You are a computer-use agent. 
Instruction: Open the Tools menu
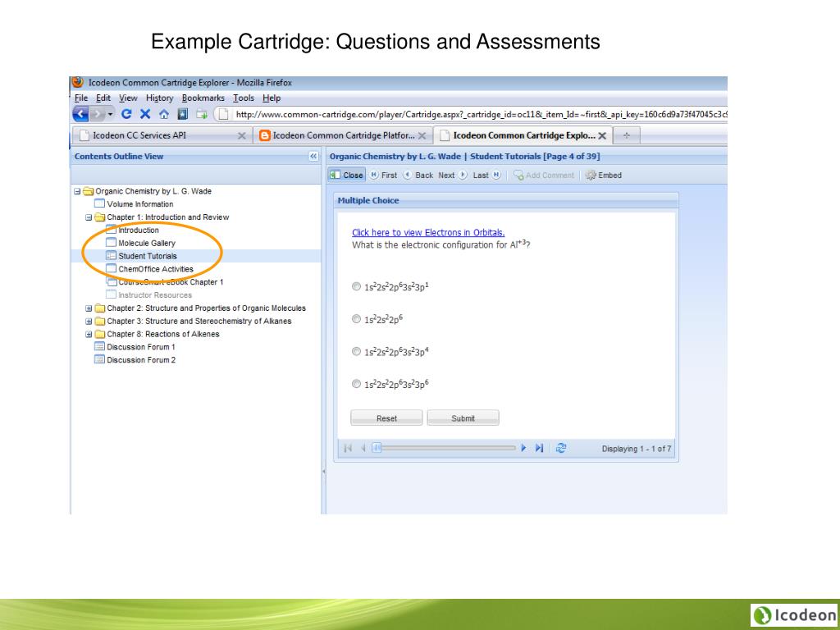(243, 98)
